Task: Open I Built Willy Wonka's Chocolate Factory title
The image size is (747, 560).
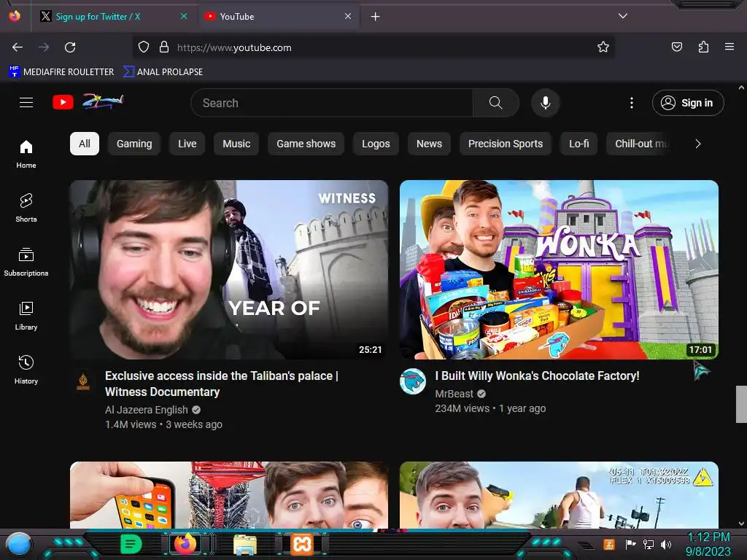Action: point(537,376)
